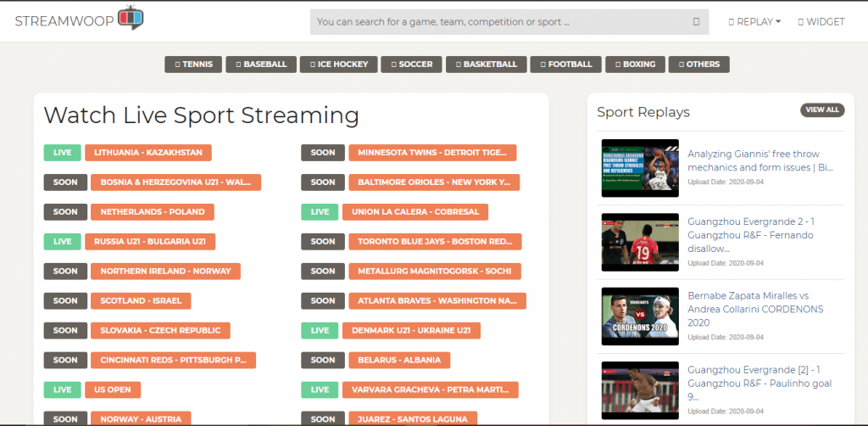Open the Paulinho goal replay thumbnail
Viewport: 868px width, 426px height.
(640, 390)
